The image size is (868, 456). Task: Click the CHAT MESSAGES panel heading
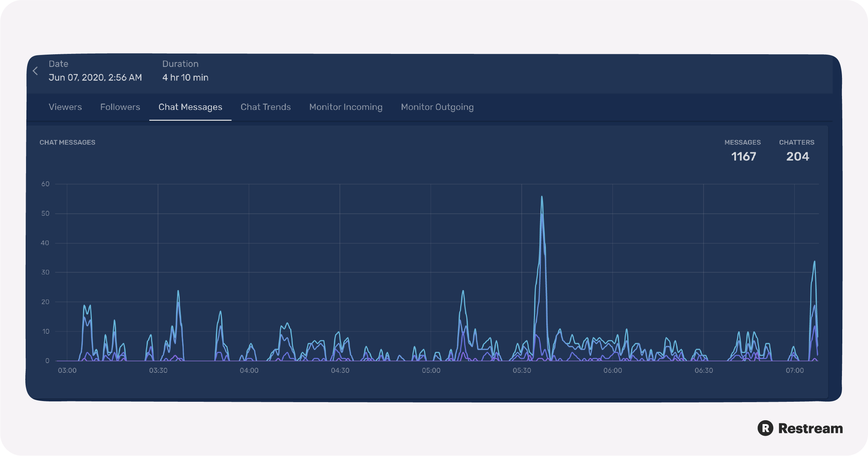(67, 142)
